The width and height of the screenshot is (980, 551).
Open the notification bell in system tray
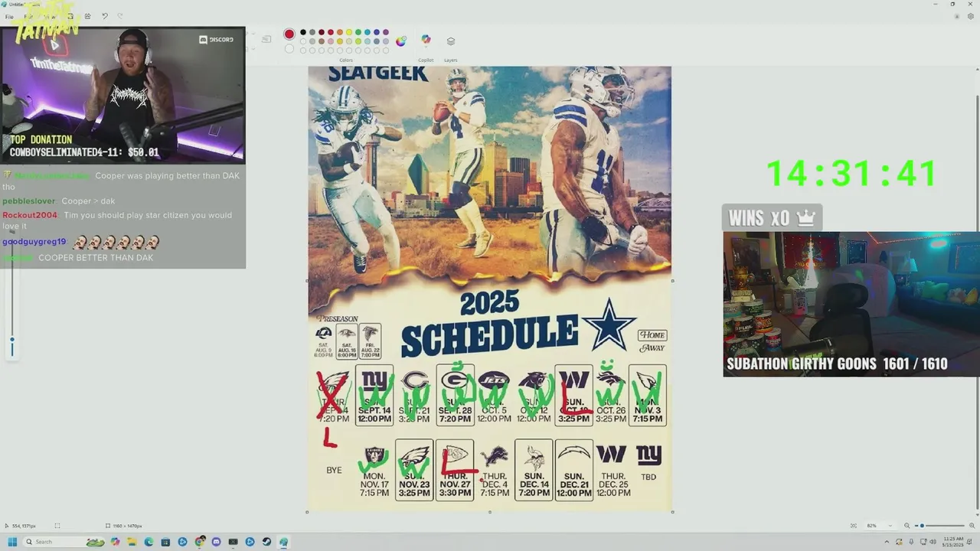tap(971, 542)
